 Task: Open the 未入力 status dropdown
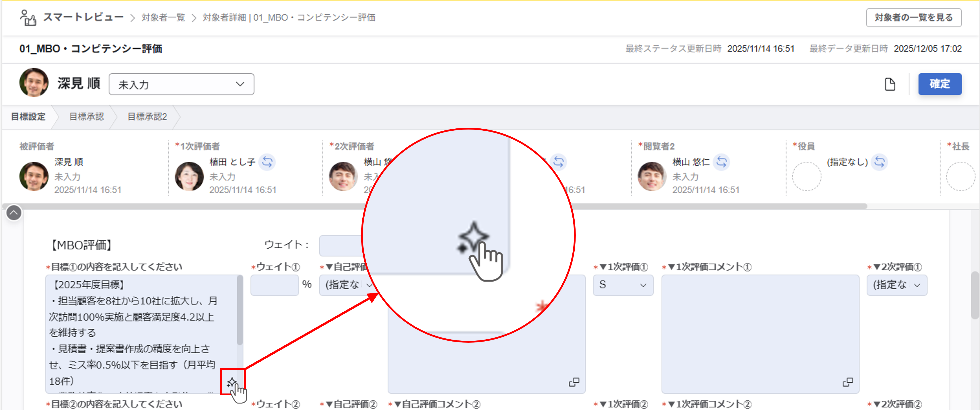[181, 84]
